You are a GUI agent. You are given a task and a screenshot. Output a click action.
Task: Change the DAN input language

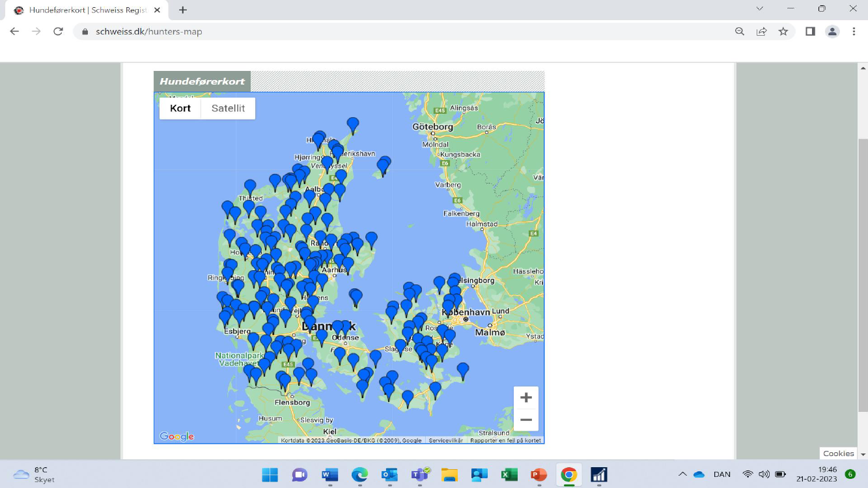pos(722,474)
